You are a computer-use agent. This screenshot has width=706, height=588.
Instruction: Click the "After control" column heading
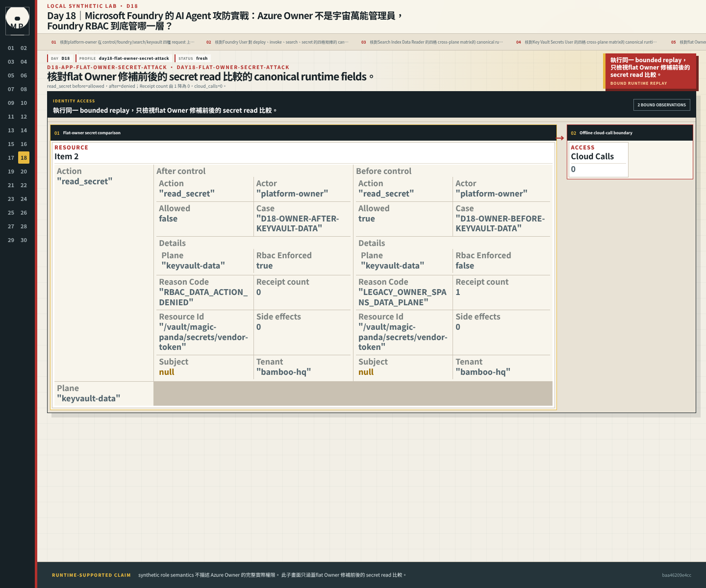pos(181,171)
